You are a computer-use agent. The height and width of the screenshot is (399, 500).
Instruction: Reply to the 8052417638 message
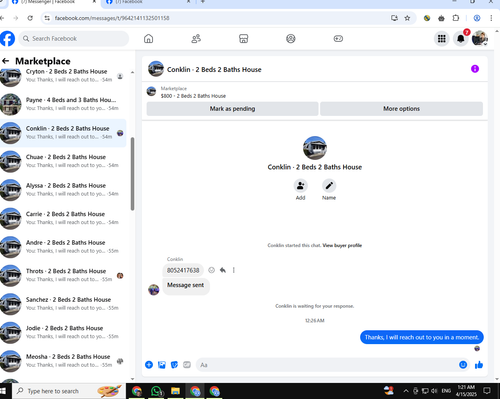pos(223,270)
